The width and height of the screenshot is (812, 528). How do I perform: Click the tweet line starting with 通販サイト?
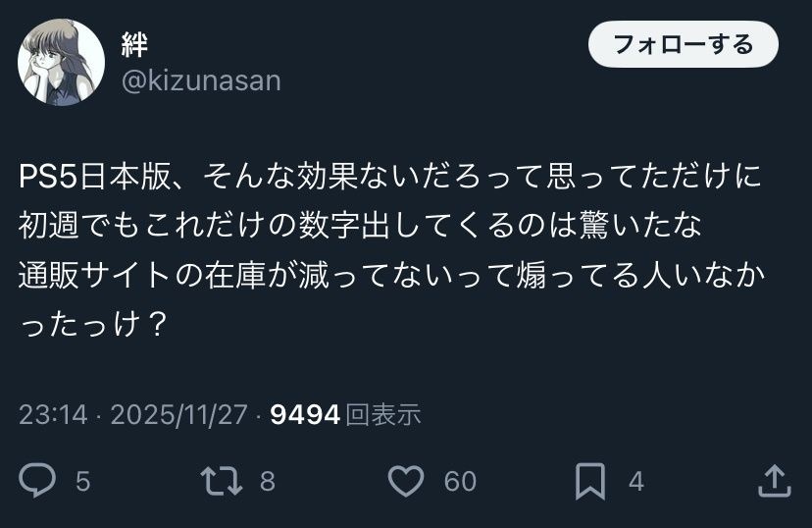(390, 275)
